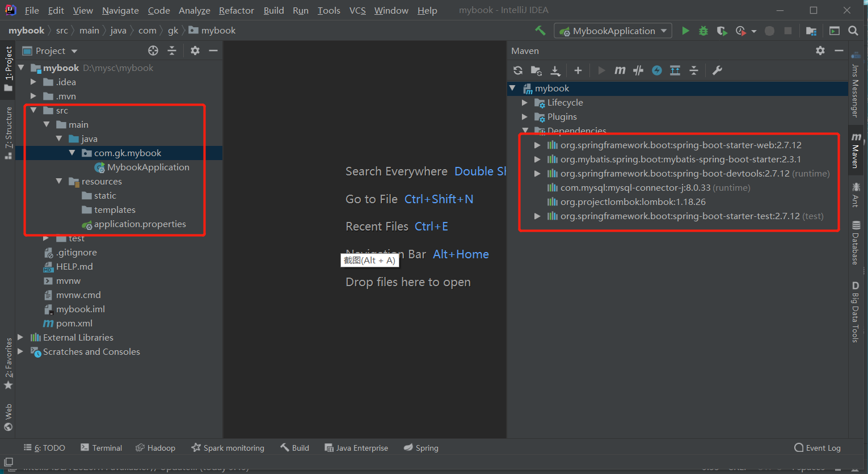Open the Structure side tab

point(9,133)
